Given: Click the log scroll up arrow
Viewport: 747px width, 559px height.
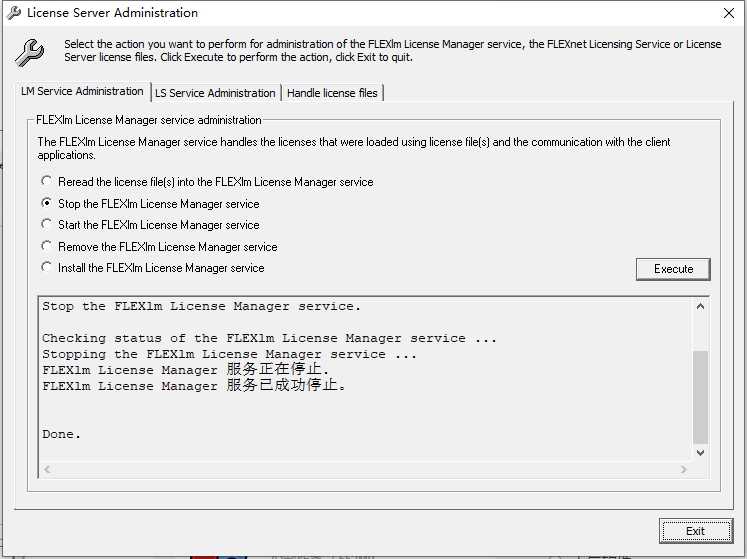Looking at the screenshot, I should pos(700,306).
